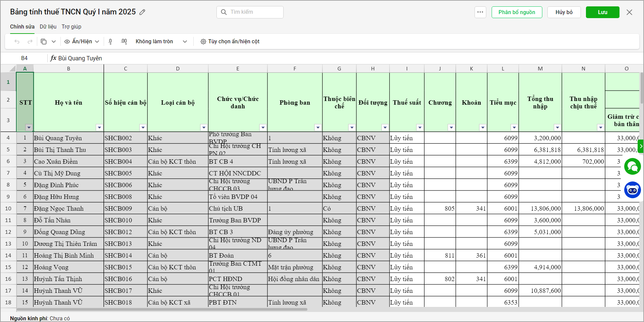The width and height of the screenshot is (644, 322).
Task: Expand the arrow next to the copy icon
Action: pyautogui.click(x=54, y=42)
